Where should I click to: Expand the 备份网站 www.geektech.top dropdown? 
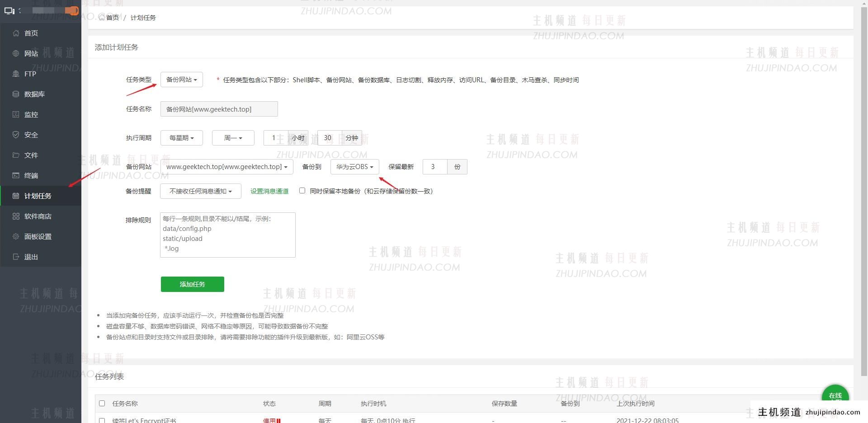coord(226,167)
